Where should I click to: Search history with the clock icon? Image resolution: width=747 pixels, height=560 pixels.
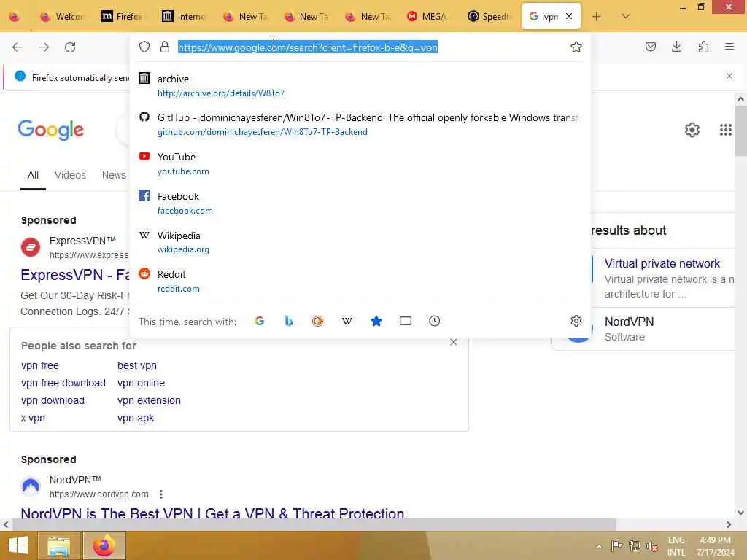tap(435, 321)
